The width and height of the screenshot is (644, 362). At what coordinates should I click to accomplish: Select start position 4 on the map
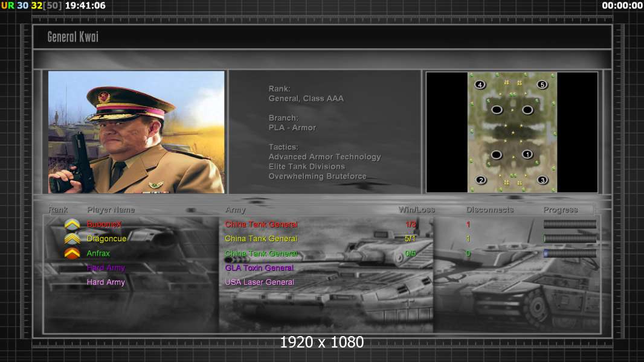point(480,85)
